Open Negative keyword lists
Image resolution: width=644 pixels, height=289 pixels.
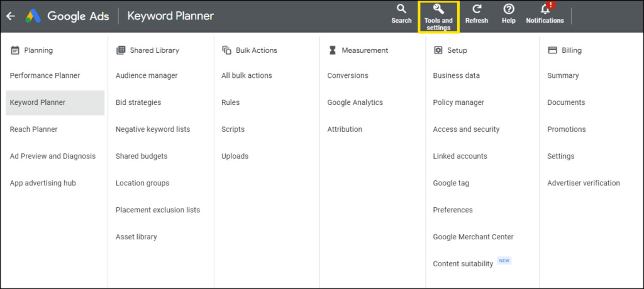[153, 129]
